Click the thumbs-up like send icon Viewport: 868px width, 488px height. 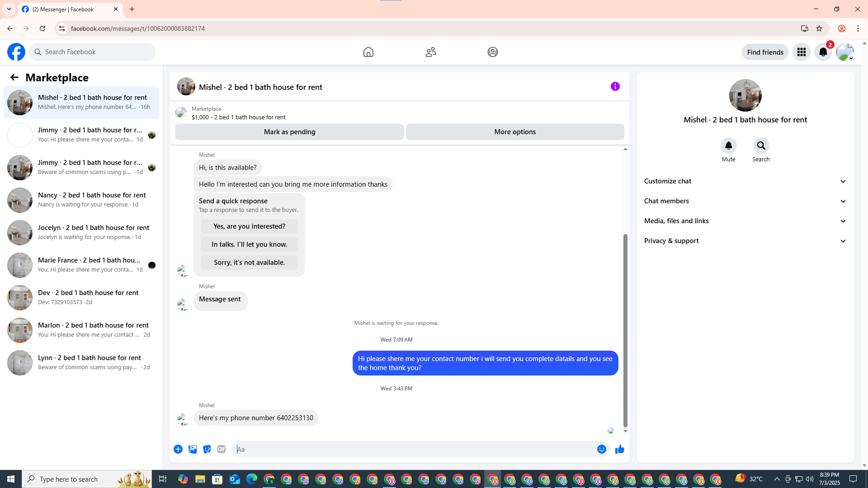619,449
